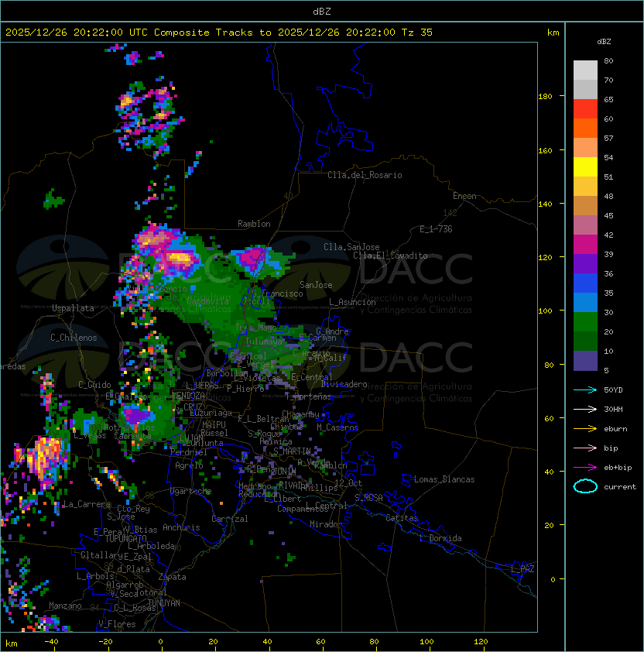The height and width of the screenshot is (652, 644).
Task: Click the cyan ellipse 'current' legend icon
Action: [x=585, y=486]
